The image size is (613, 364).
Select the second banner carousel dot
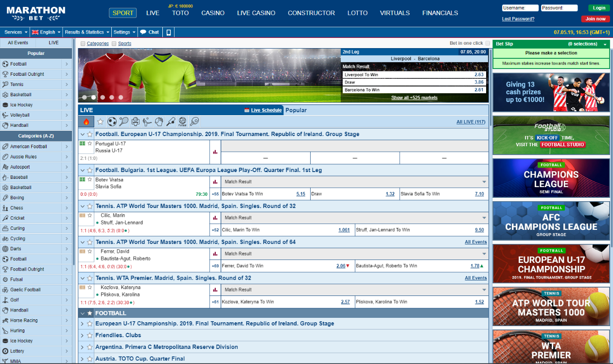pyautogui.click(x=93, y=97)
